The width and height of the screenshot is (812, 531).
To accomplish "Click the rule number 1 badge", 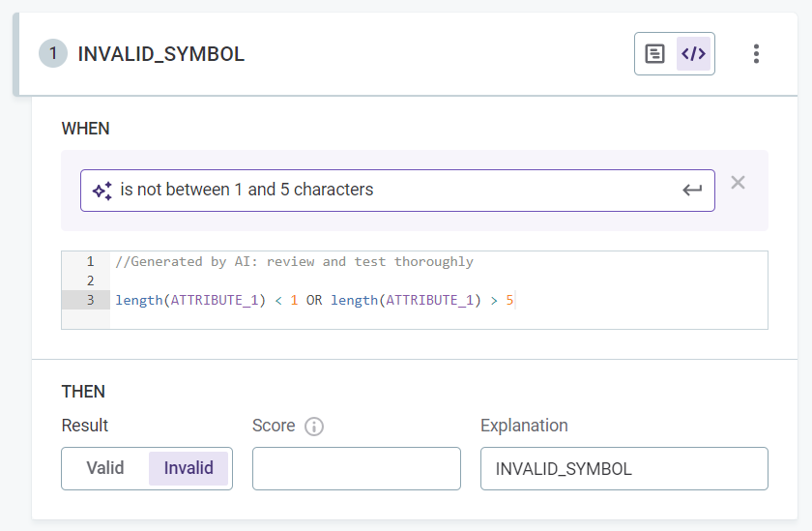I will point(53,54).
